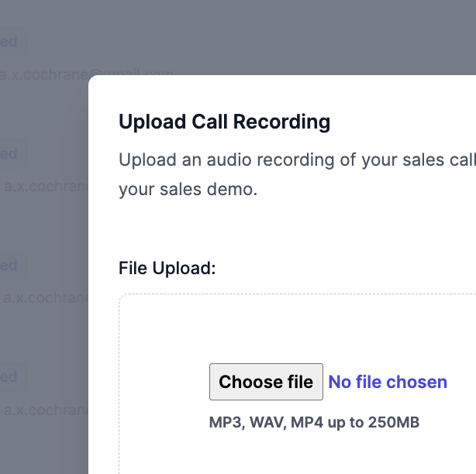The image size is (476, 474).
Task: Click the bottom dimmed a.x.cochrane email row
Action: point(43,410)
